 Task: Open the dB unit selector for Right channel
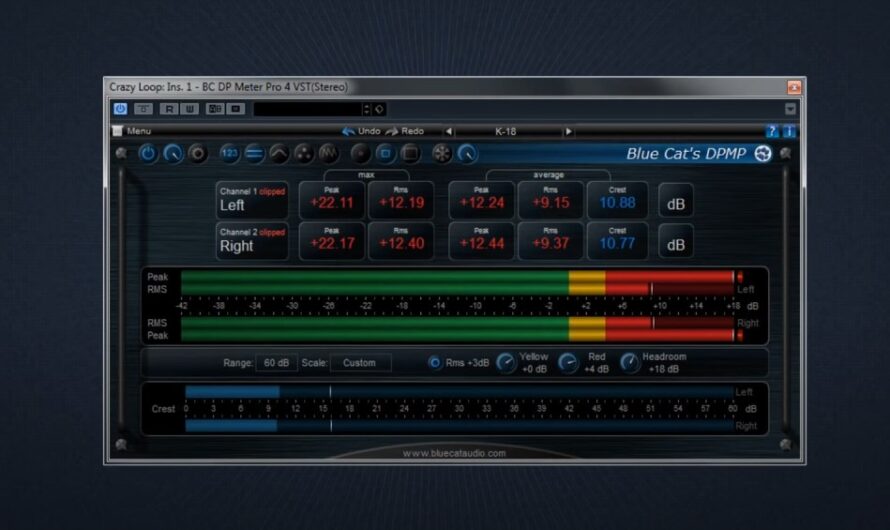675,241
